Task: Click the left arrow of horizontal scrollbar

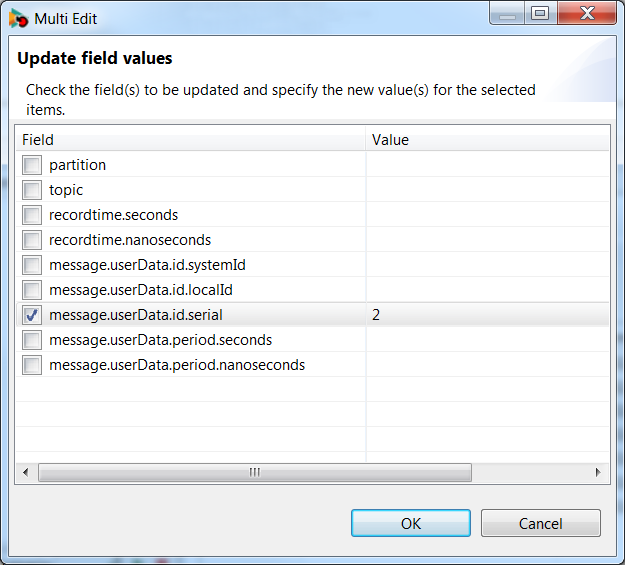Action: (26, 472)
